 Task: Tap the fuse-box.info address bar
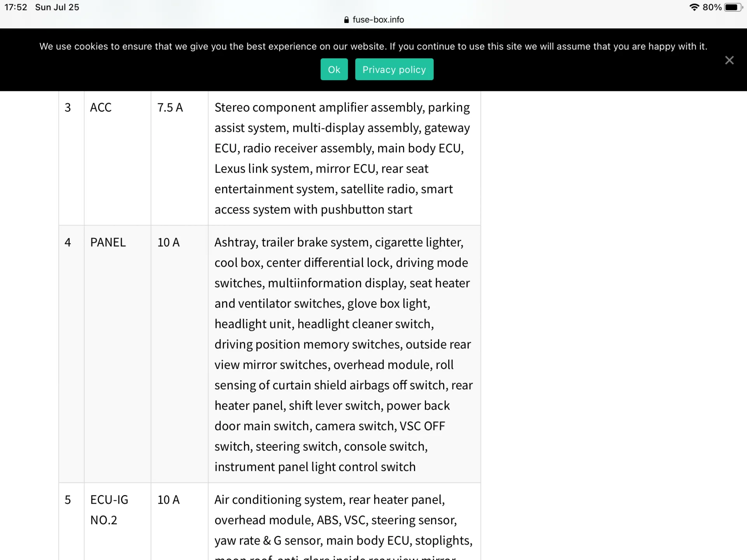[378, 20]
